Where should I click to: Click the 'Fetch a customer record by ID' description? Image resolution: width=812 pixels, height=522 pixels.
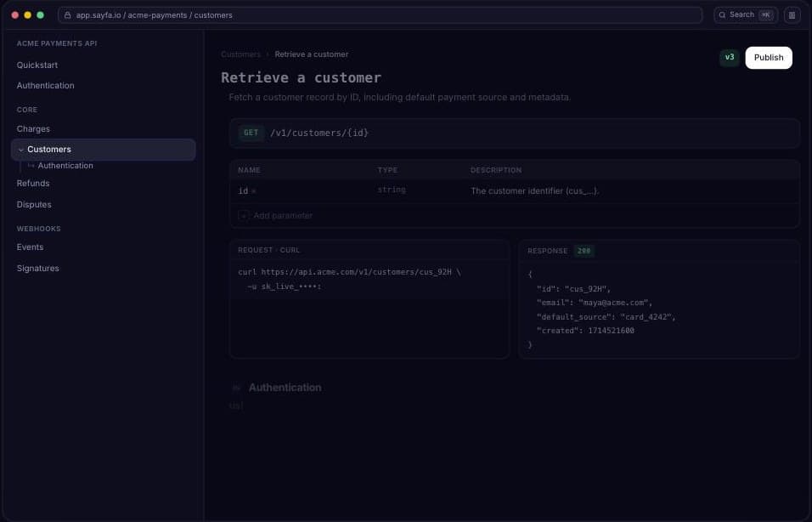click(399, 98)
